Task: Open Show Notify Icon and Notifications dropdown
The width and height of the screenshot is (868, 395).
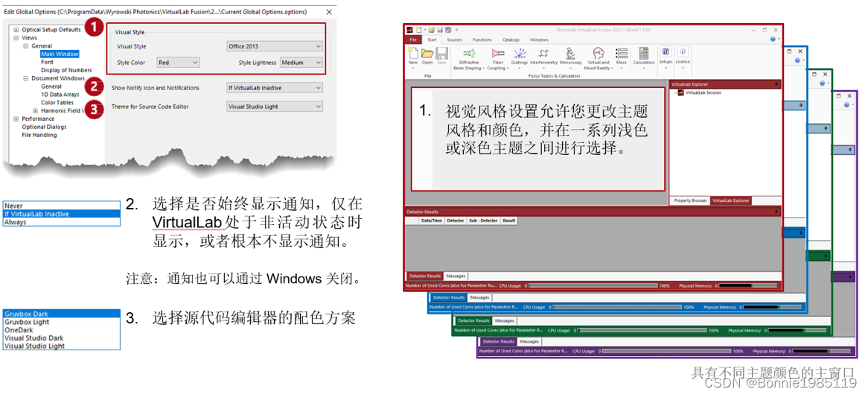Action: pyautogui.click(x=275, y=87)
